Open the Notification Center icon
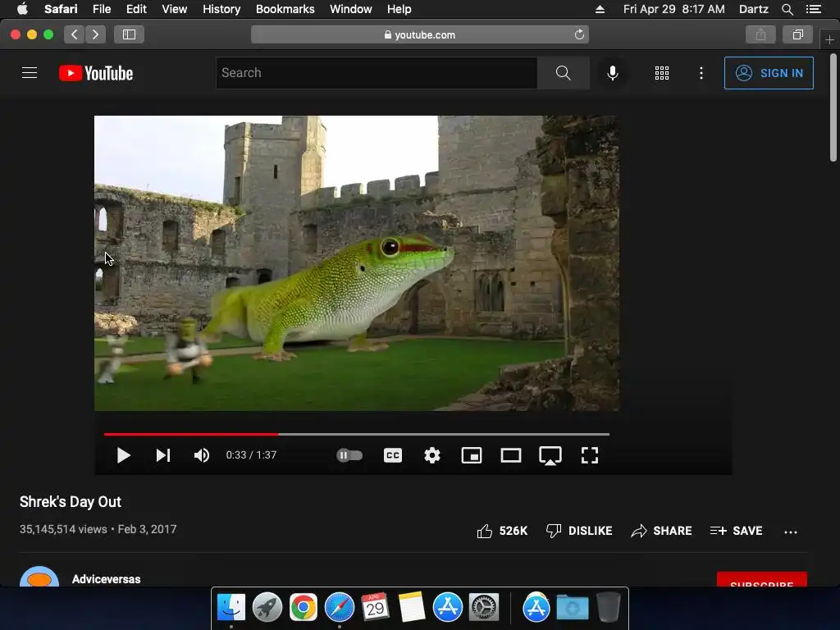Viewport: 840px width, 630px height. (813, 9)
